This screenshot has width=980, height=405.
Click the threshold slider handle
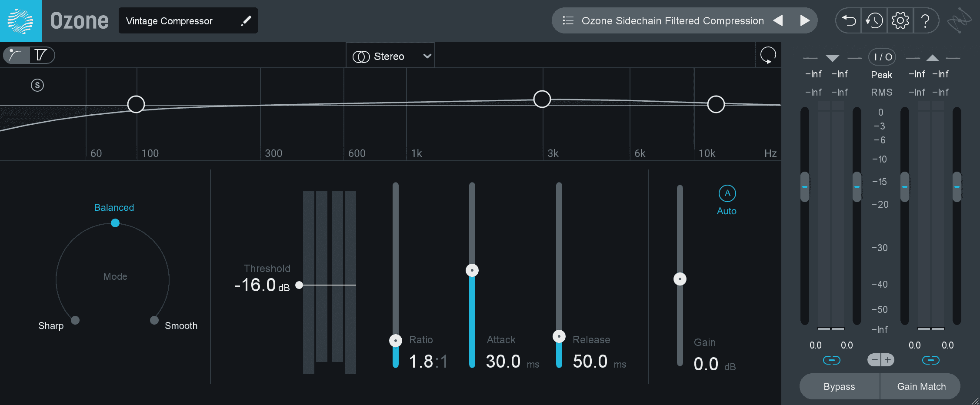pyautogui.click(x=299, y=285)
